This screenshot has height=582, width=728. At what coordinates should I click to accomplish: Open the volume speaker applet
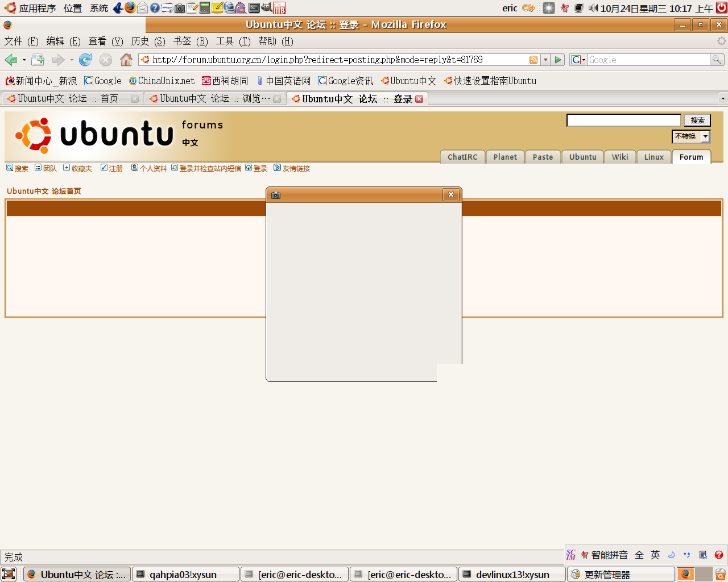(x=593, y=8)
